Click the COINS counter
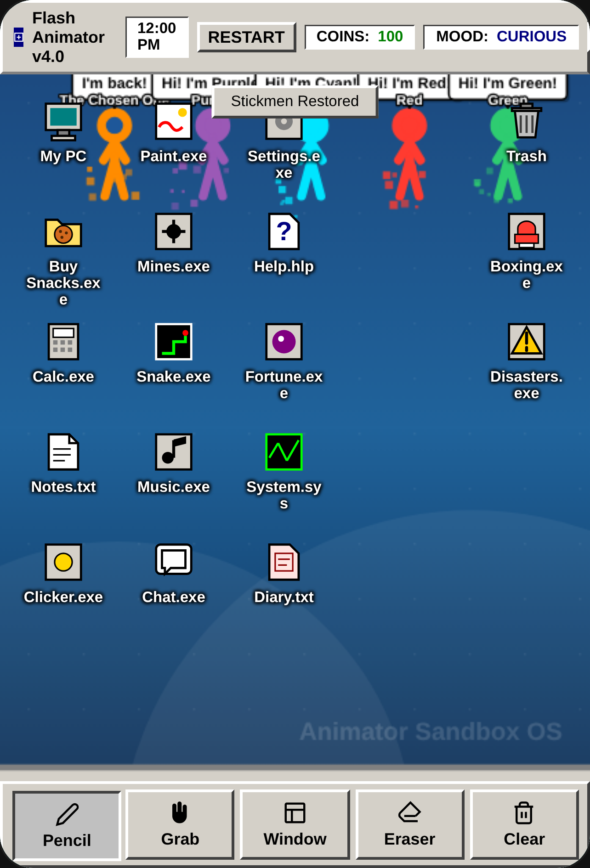 coord(360,37)
